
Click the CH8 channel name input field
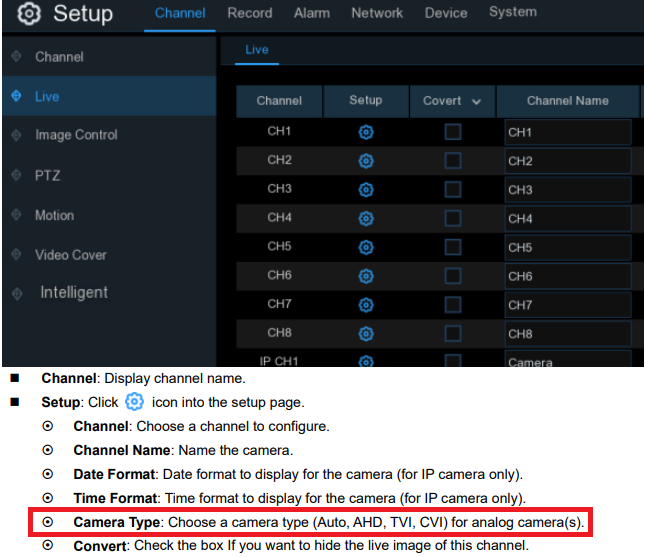click(x=568, y=334)
